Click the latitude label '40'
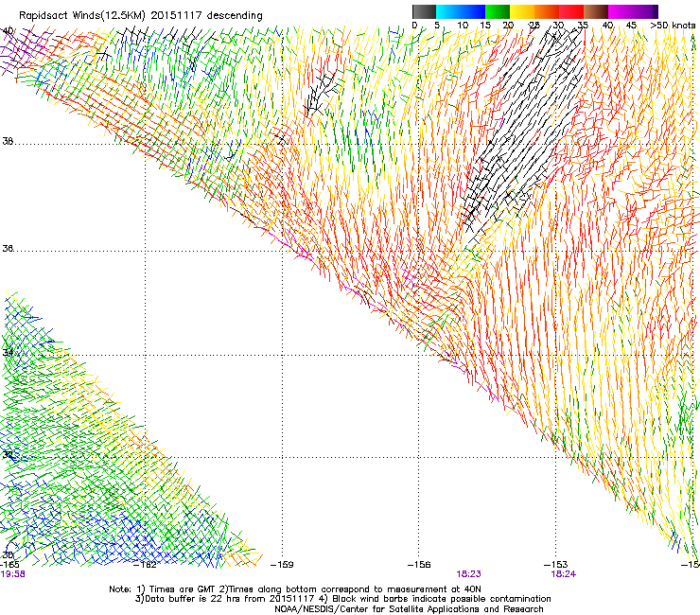 point(8,31)
